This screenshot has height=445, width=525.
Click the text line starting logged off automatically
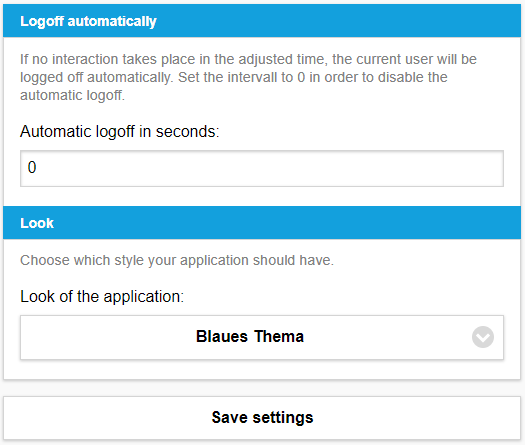(234, 77)
